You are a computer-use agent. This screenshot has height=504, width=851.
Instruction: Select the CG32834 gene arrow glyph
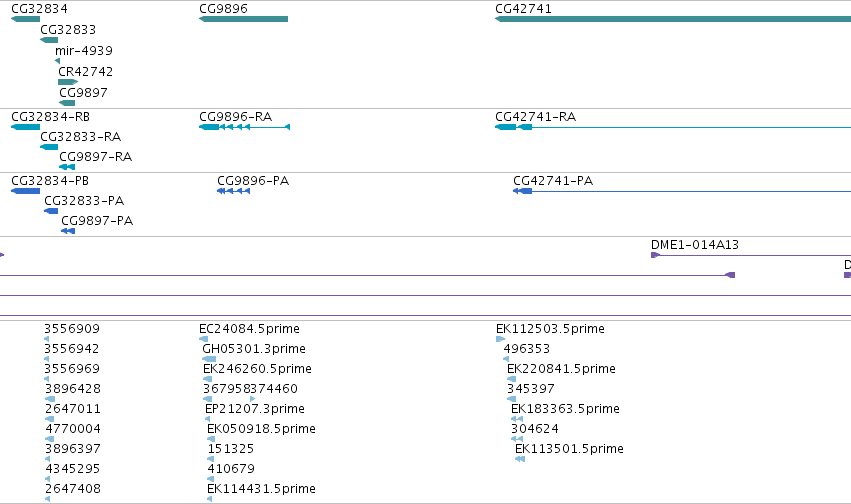(x=26, y=19)
